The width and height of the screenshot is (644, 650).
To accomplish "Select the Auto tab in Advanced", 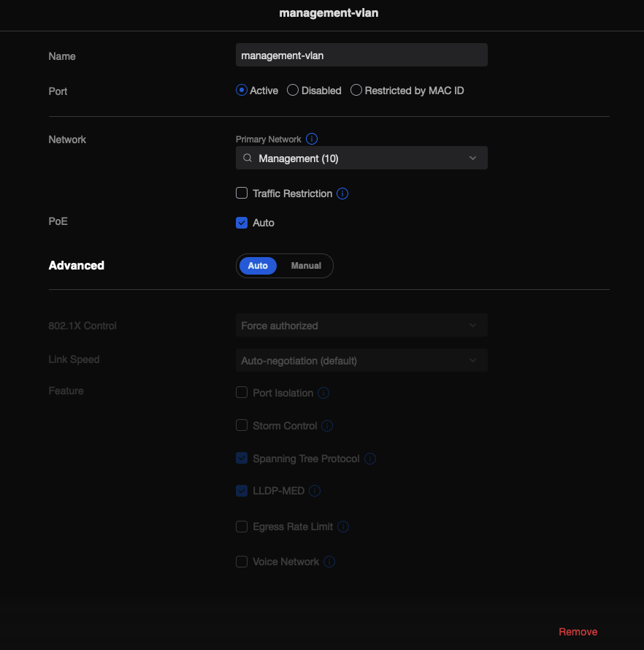I will (257, 266).
